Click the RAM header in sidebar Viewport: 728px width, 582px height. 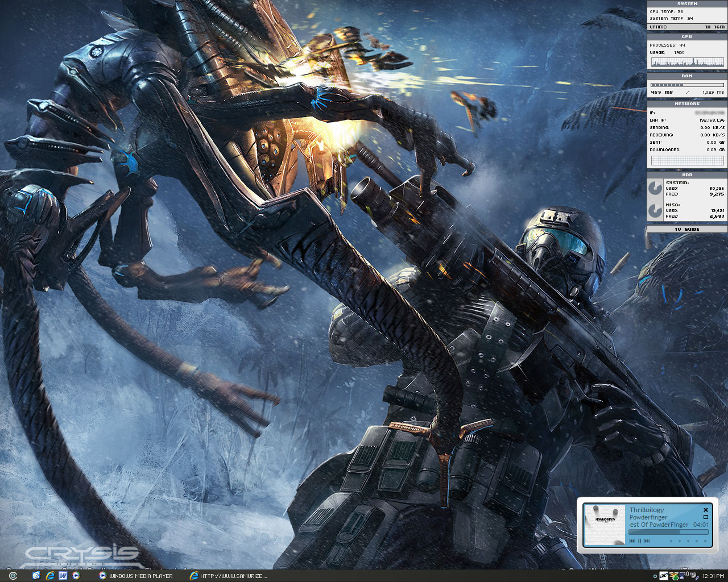(x=687, y=76)
